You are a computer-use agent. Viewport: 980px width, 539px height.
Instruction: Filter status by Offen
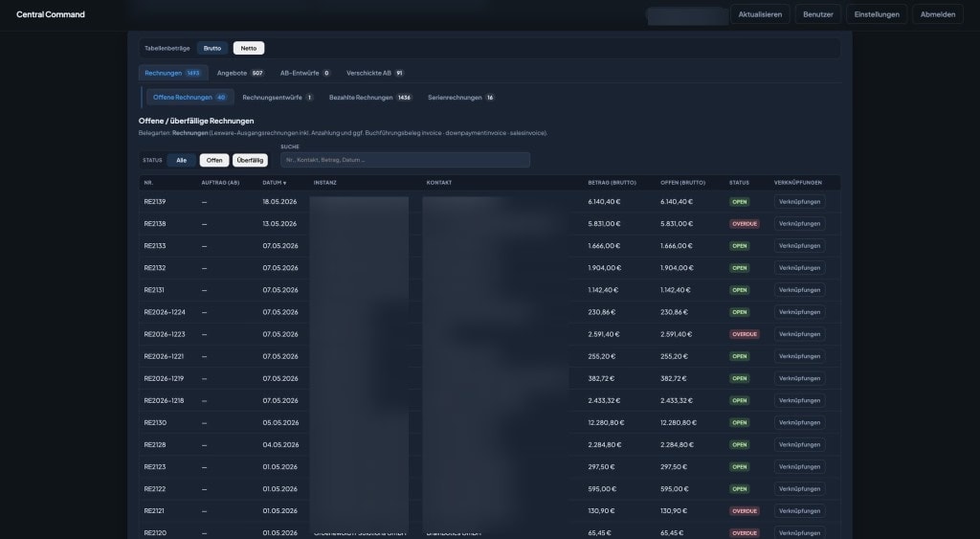(x=214, y=160)
